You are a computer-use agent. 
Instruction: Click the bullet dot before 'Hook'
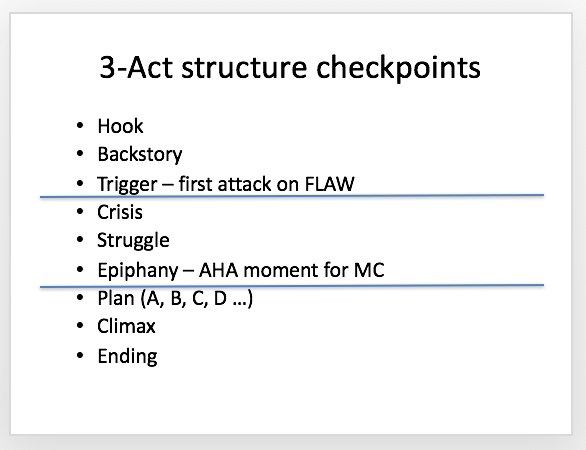(x=80, y=125)
